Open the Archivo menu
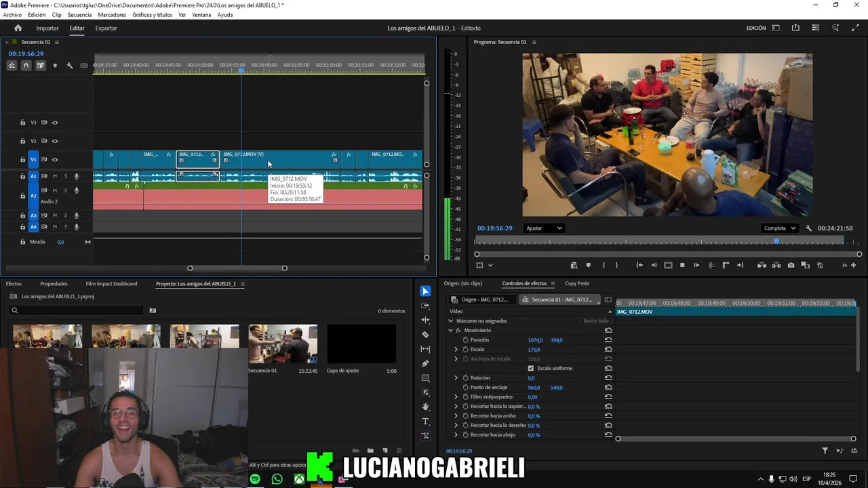868x488 pixels. 12,15
